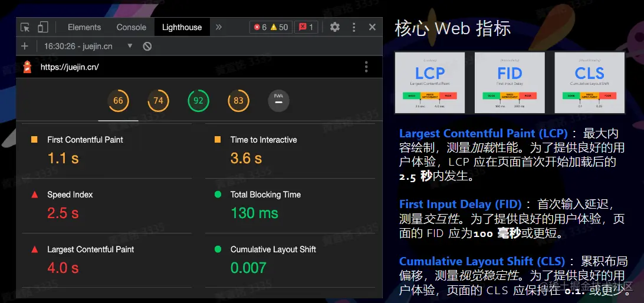Viewport: 644px width, 303px height.
Task: Open DevTools settings gear
Action: 335,28
